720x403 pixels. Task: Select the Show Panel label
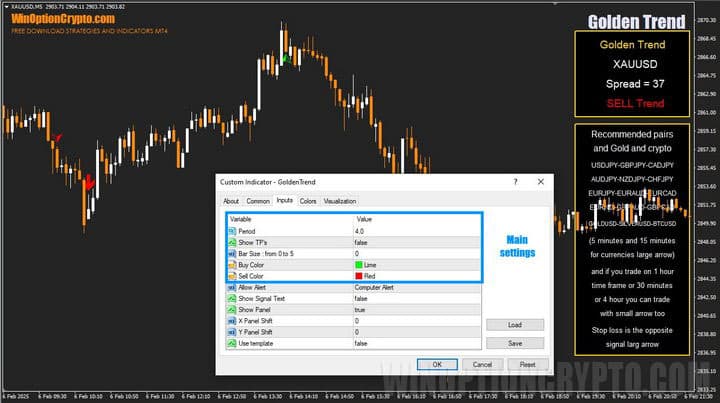click(254, 310)
